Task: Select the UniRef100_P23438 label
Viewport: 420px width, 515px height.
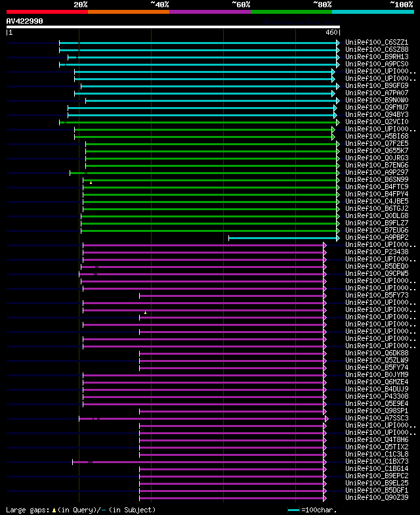Action: click(x=377, y=252)
